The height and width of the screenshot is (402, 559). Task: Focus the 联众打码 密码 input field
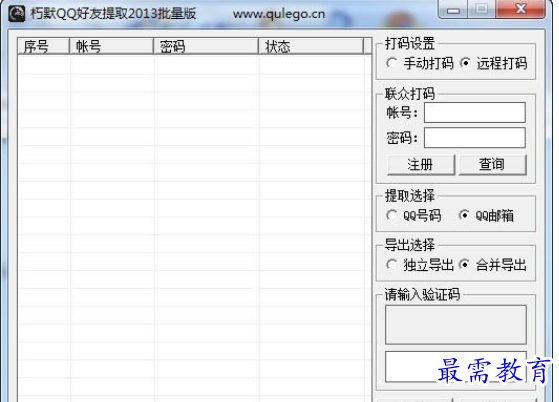point(475,138)
